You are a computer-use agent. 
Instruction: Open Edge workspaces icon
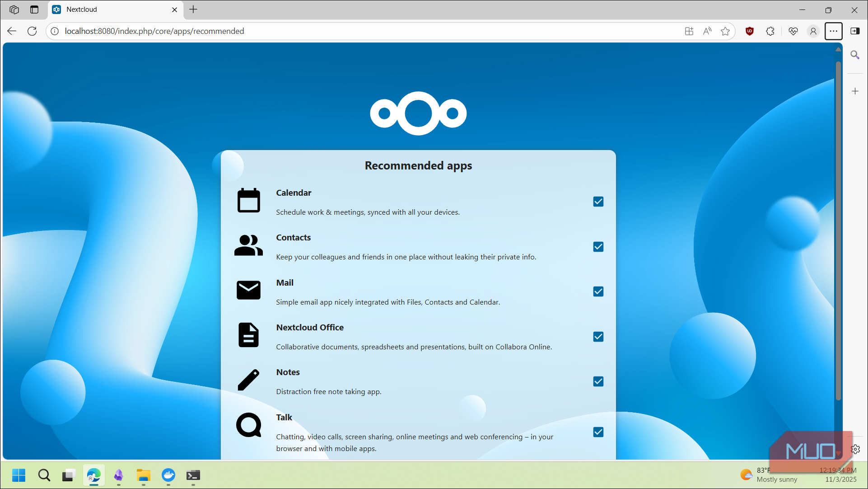(x=14, y=9)
